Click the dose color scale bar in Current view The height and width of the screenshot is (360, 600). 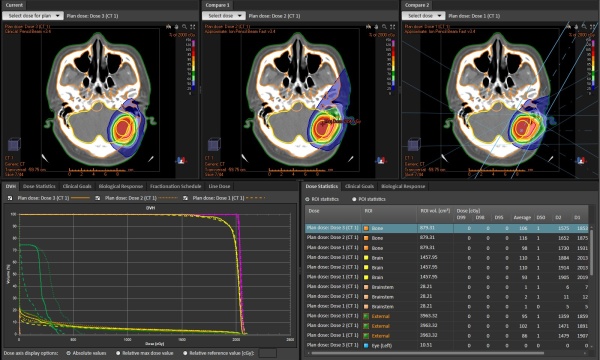[193, 65]
